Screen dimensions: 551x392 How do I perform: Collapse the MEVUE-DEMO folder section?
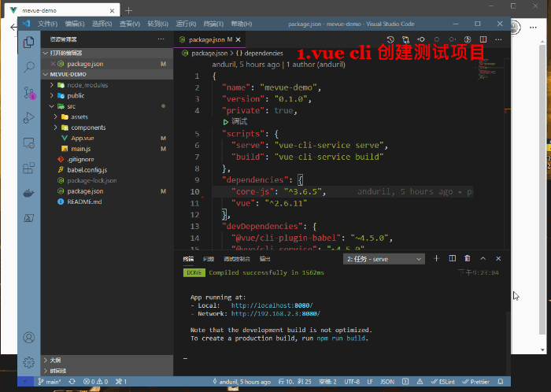click(107, 75)
